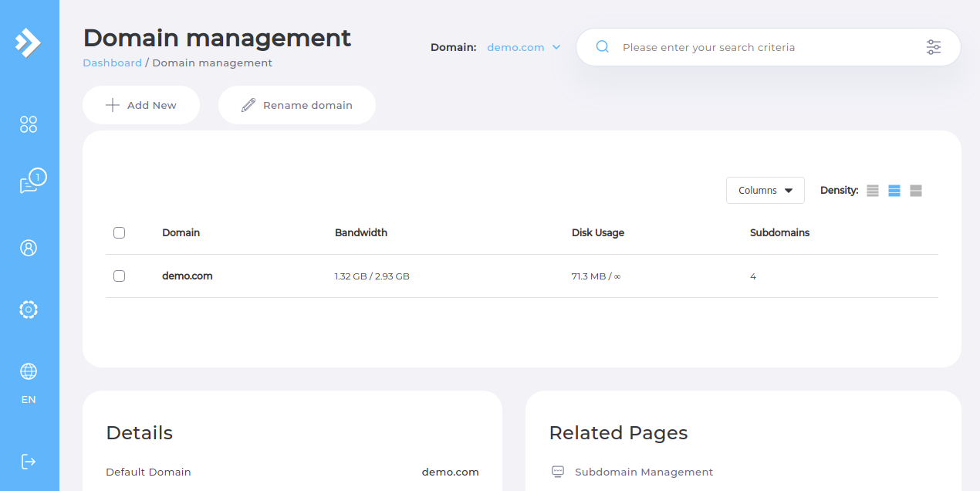Screen dimensions: 980x491
Task: Select compact density icon
Action: pos(873,191)
